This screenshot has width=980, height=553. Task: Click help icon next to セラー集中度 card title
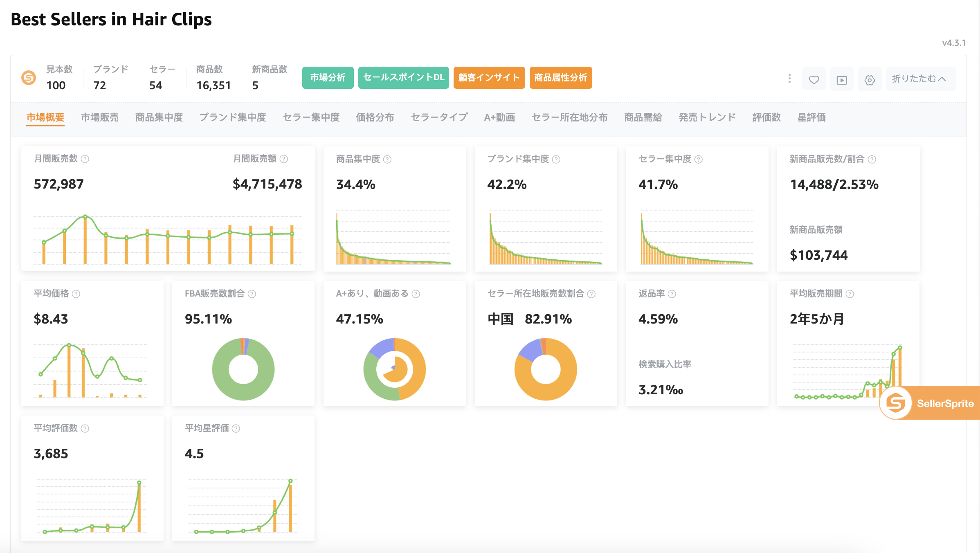pos(699,159)
